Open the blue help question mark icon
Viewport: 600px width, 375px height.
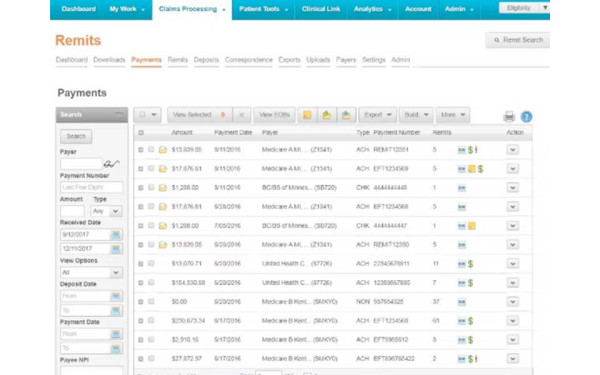pos(527,116)
